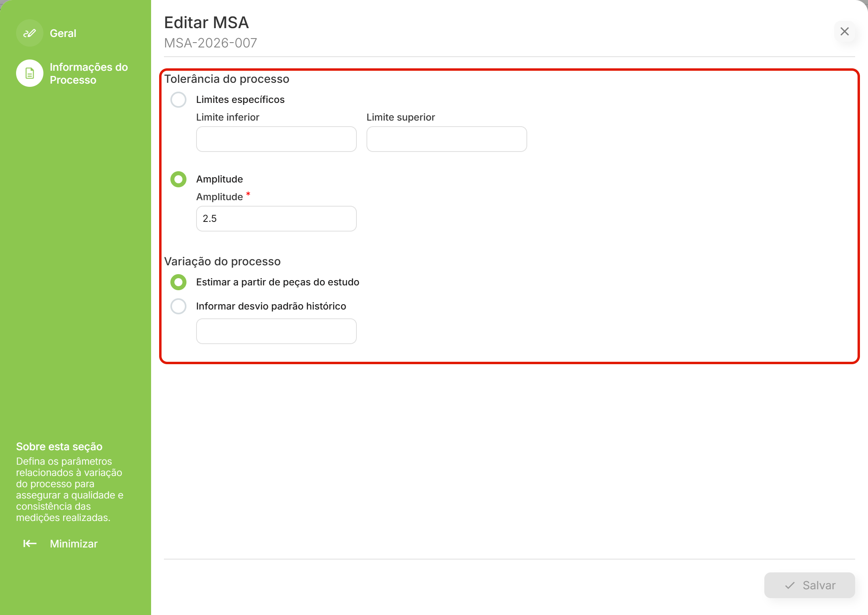Click the Limites específicos label text
868x615 pixels.
tap(240, 100)
